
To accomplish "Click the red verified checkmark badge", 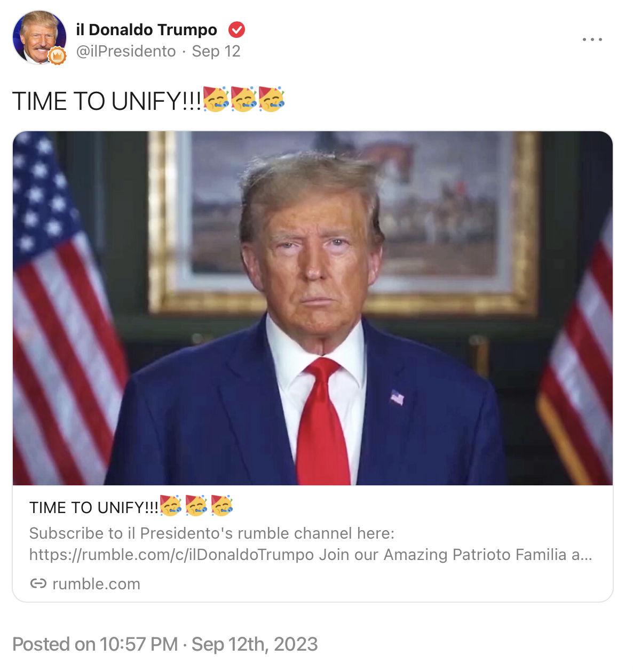I will [x=236, y=30].
